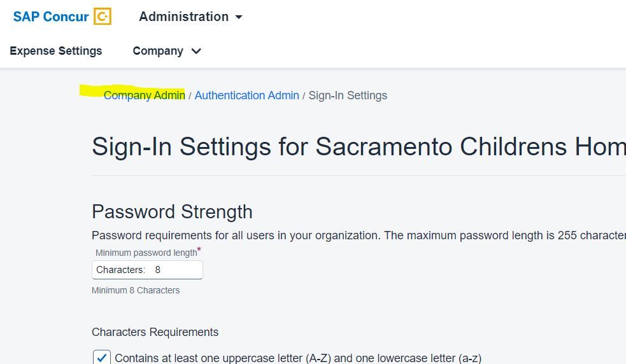Expand the Company chevron arrow
Viewport: 626px width, 364px height.
coord(196,51)
